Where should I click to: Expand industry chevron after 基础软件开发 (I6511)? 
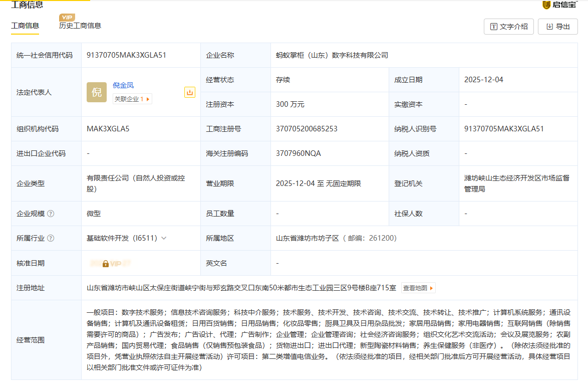(164, 239)
